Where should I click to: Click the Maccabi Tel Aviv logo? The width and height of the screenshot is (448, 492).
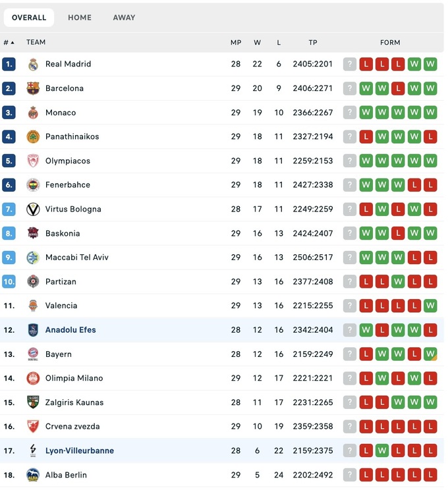33,258
